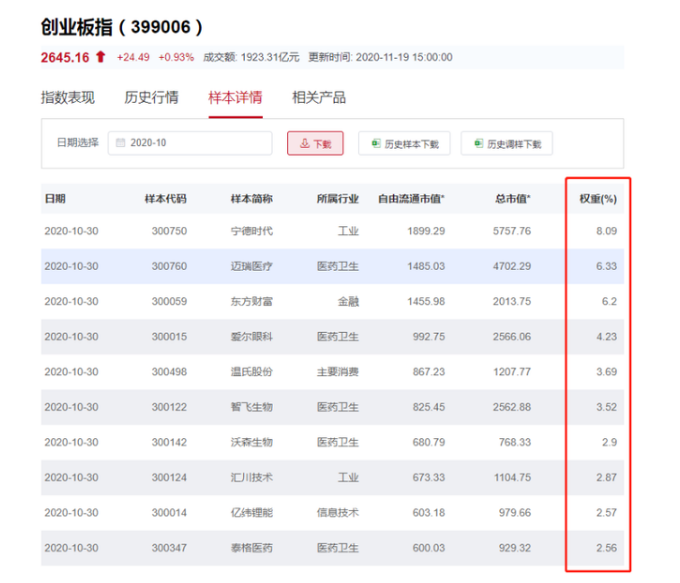The height and width of the screenshot is (583, 680).
Task: Click the 自由流通市值 column header
Action: [x=411, y=199]
